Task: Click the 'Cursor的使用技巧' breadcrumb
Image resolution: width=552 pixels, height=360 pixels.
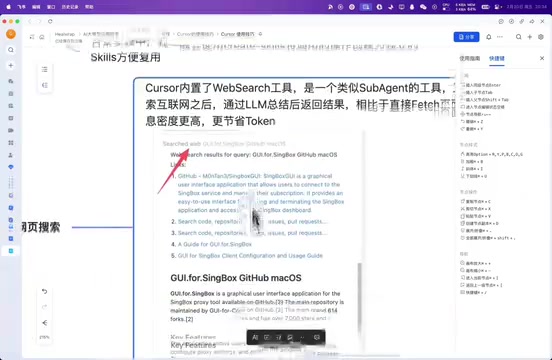Action: click(x=195, y=34)
